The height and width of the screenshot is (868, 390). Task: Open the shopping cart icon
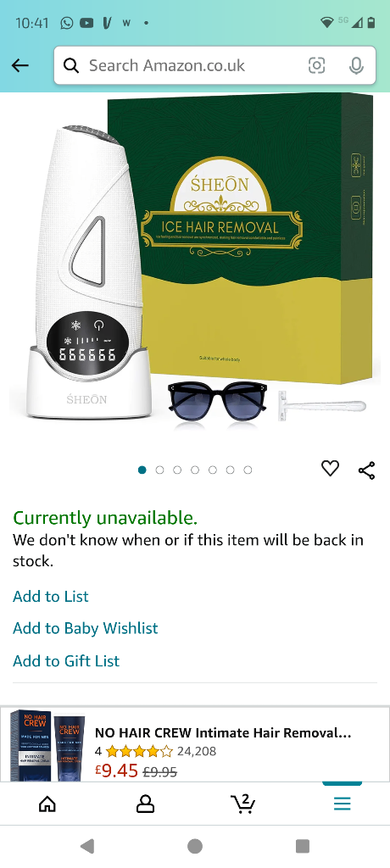pos(242,804)
